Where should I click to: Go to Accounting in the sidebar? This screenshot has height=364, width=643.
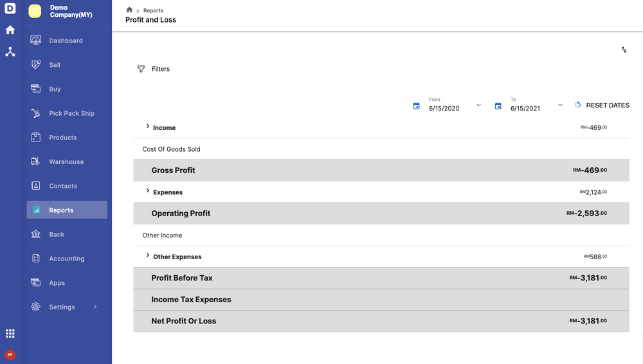[66, 259]
